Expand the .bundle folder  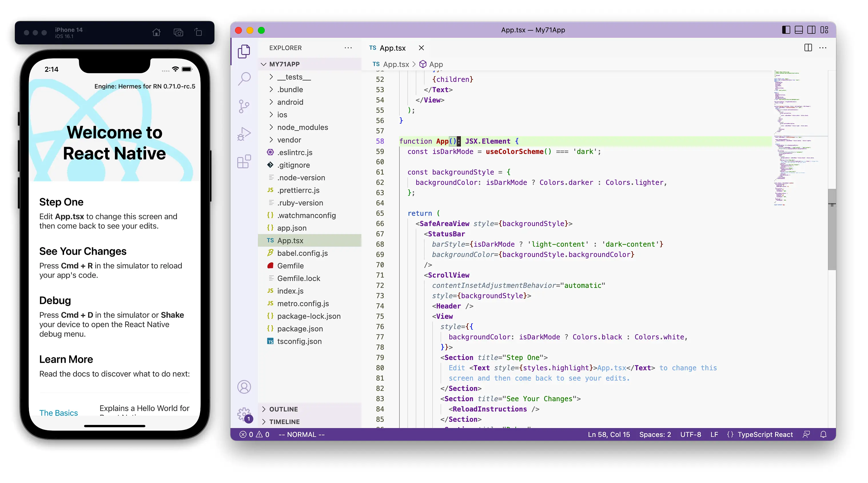(x=309, y=89)
